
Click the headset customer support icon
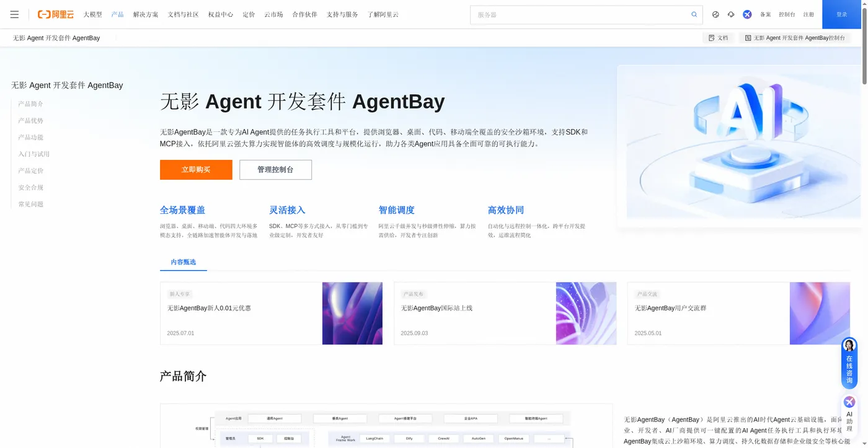click(731, 14)
